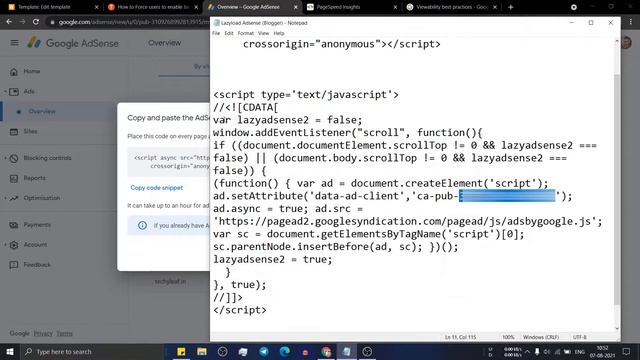Show hidden system tray icons
This screenshot has height=360, width=640.
(x=527, y=351)
